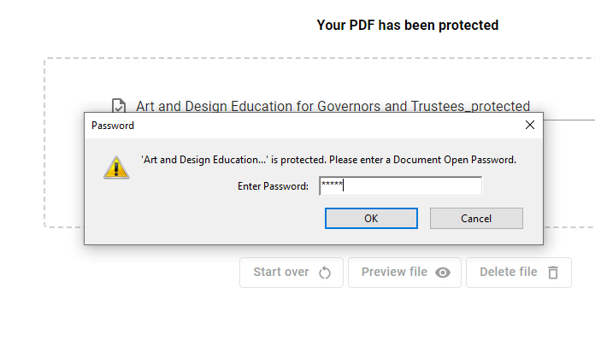
Task: Confirm the password with OK
Action: (x=371, y=219)
